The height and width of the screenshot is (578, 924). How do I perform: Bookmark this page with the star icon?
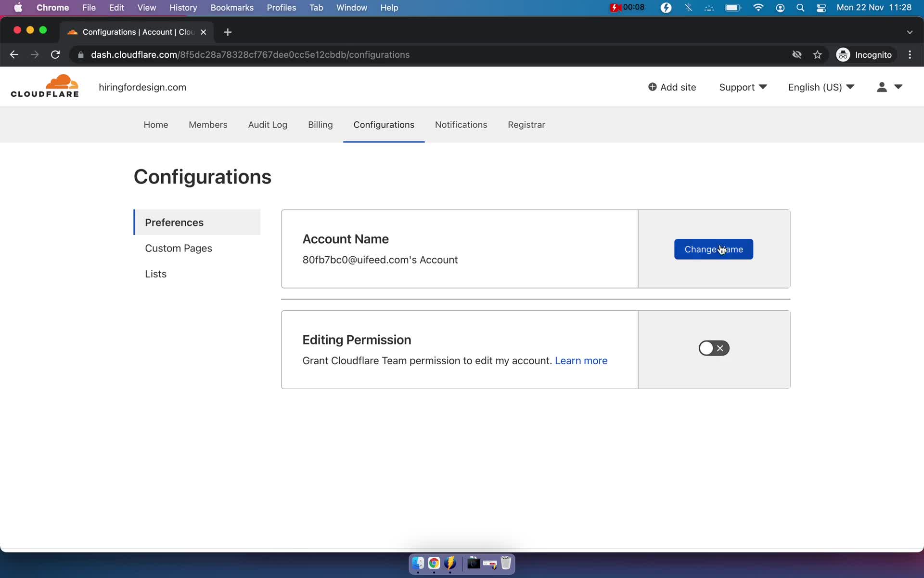(x=817, y=55)
